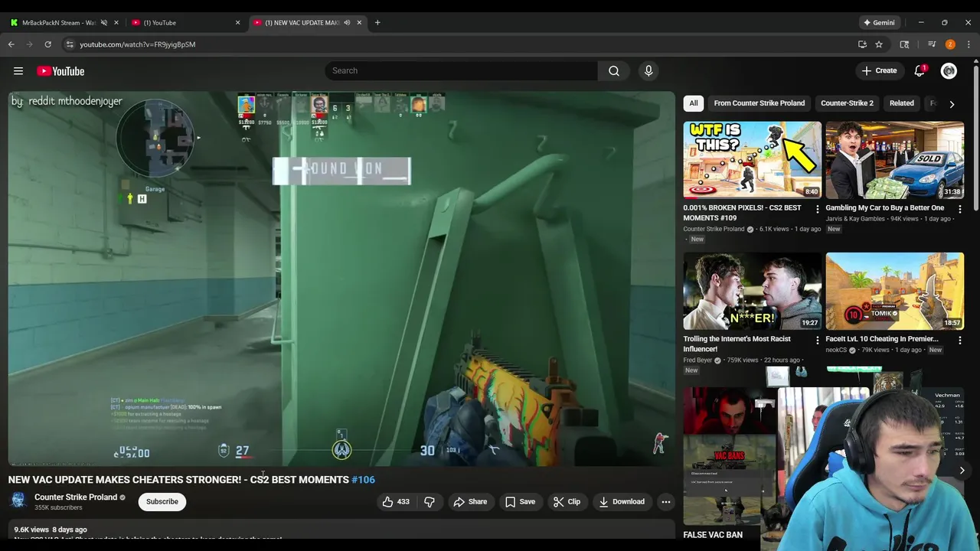Dislike the video with thumbs-down icon

[x=430, y=502]
